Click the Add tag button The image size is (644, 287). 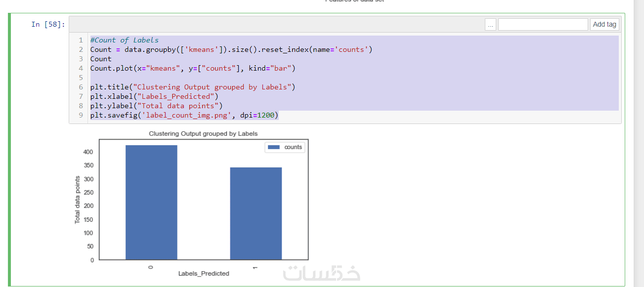(604, 24)
